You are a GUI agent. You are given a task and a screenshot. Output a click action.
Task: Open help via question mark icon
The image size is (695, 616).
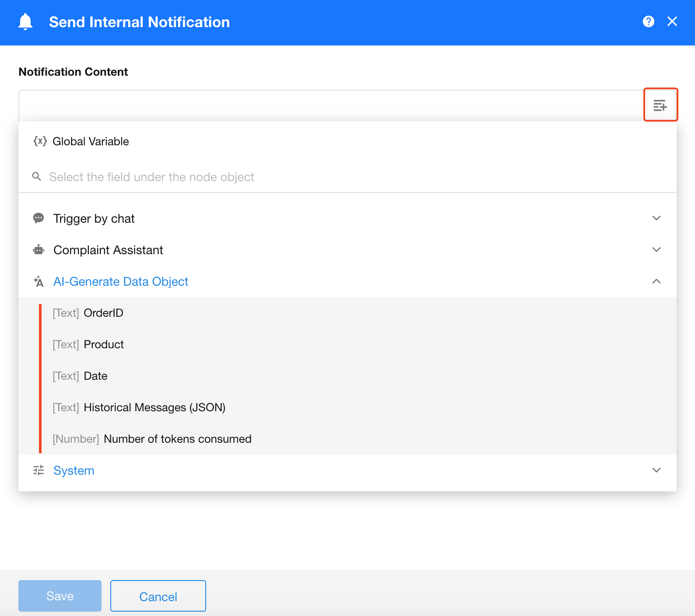(x=648, y=21)
